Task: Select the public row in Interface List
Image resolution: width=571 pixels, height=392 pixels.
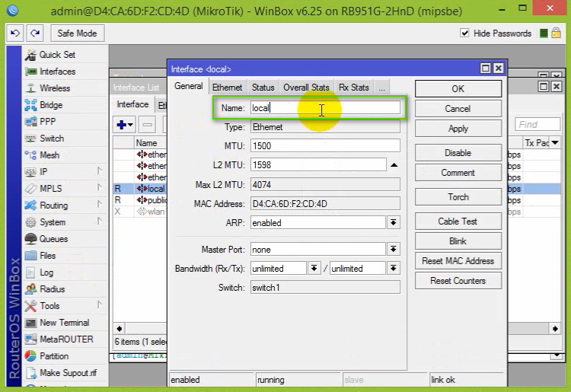Action: pos(140,200)
